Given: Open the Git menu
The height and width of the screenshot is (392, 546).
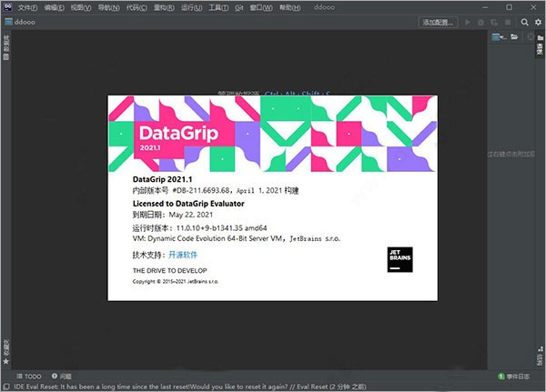Looking at the screenshot, I should 238,7.
